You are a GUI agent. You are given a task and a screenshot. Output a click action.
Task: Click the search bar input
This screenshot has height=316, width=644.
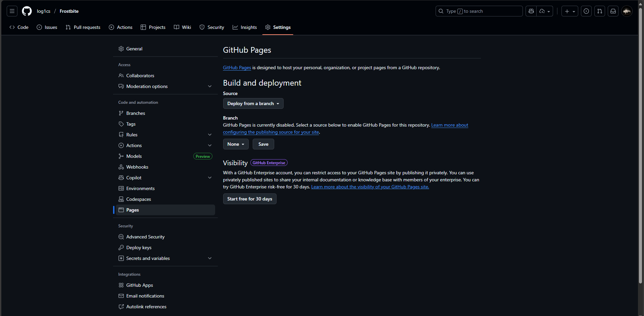(479, 11)
